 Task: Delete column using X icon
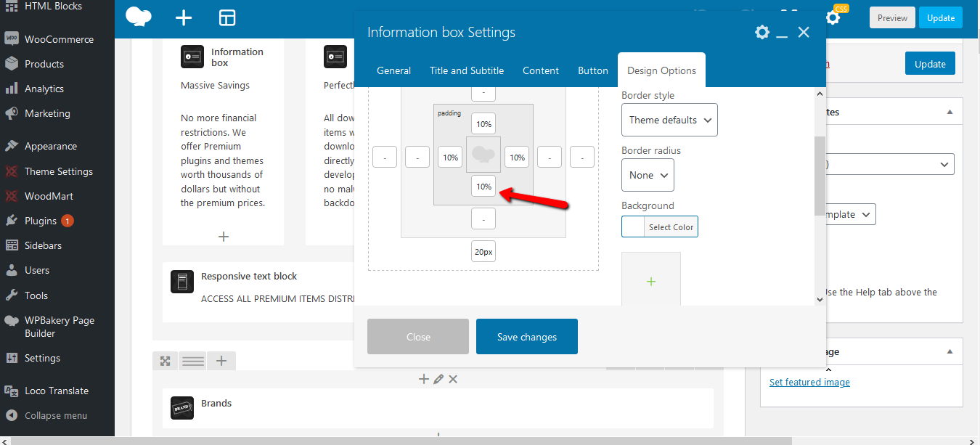coord(453,379)
